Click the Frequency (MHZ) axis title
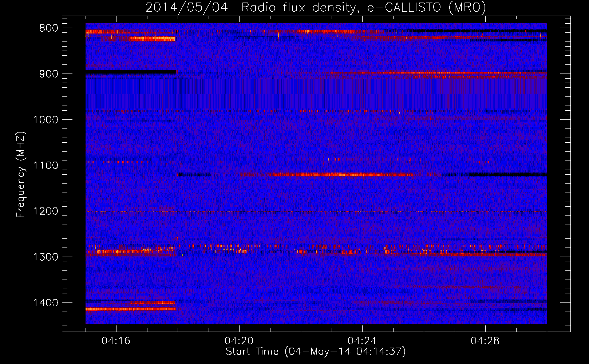 tap(21, 175)
